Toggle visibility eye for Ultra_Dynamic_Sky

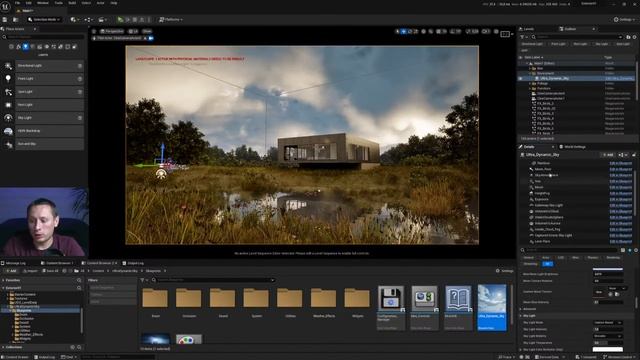click(x=520, y=78)
